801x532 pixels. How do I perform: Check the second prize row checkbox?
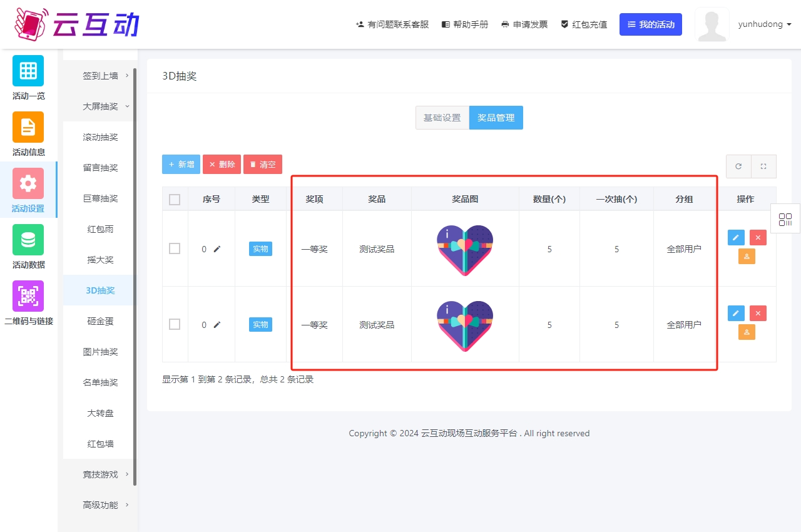tap(175, 324)
